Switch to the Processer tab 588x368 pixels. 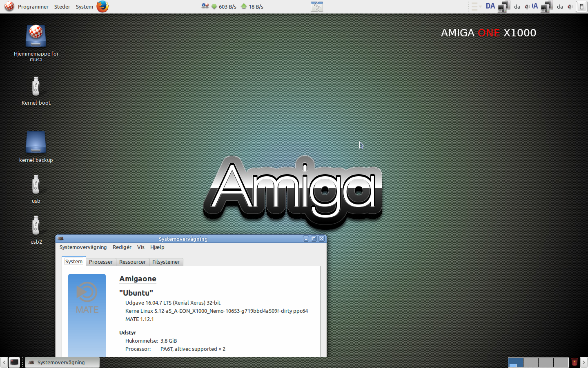click(101, 262)
